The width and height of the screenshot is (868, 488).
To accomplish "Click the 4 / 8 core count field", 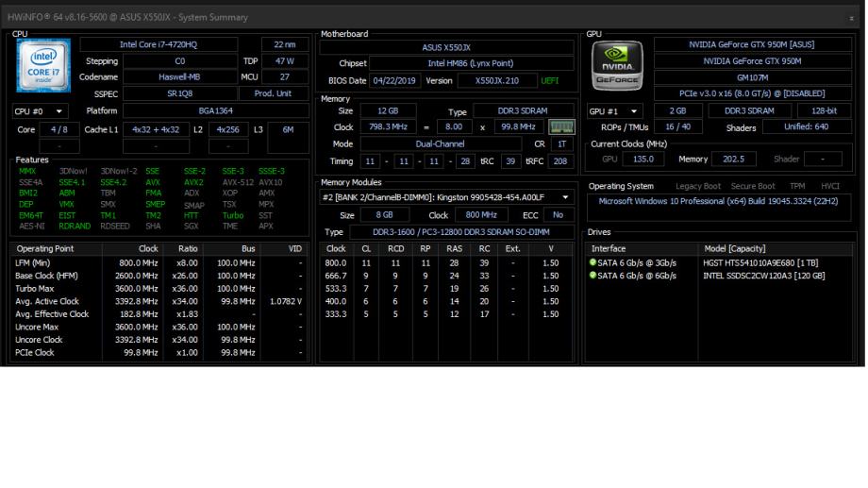I will click(58, 129).
